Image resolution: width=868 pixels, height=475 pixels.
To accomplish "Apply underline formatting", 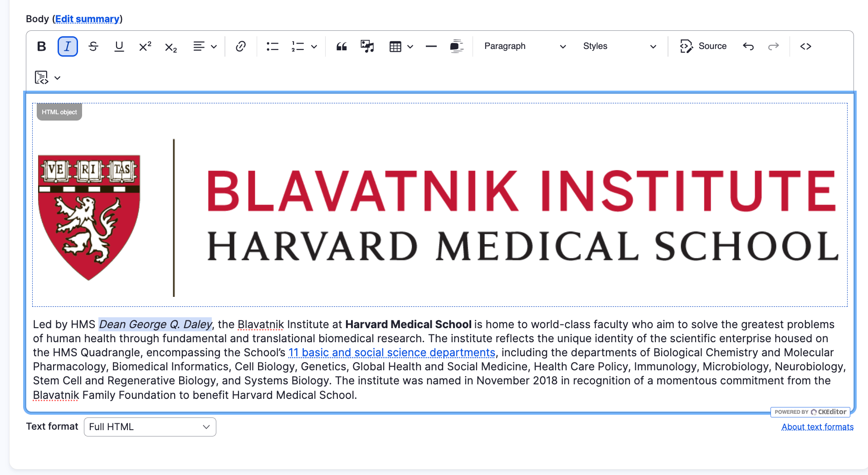I will pyautogui.click(x=119, y=46).
